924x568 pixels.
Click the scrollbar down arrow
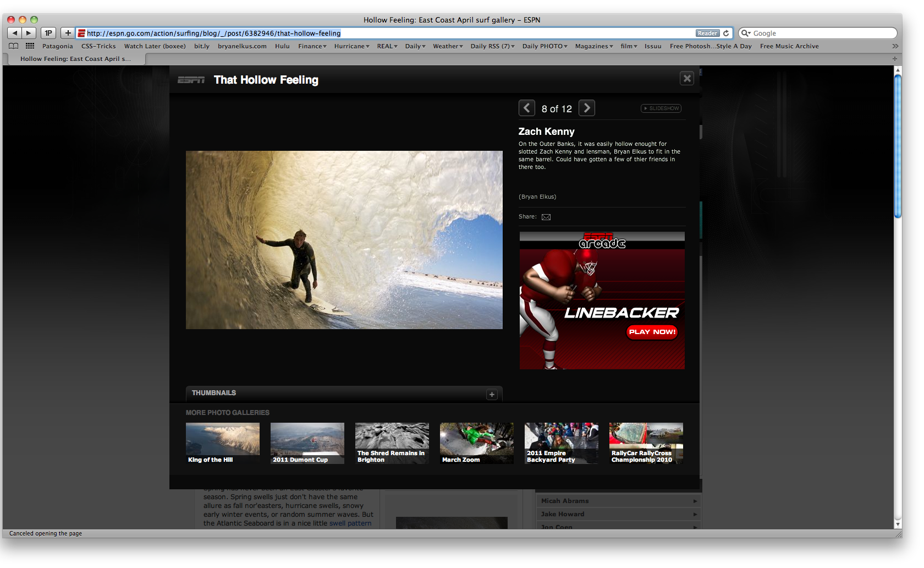(898, 525)
